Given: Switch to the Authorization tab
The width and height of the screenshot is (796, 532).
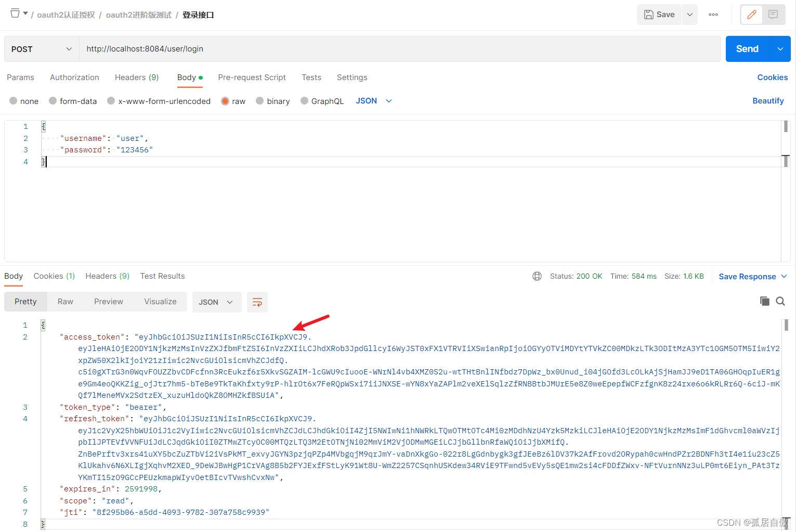Looking at the screenshot, I should [x=74, y=77].
